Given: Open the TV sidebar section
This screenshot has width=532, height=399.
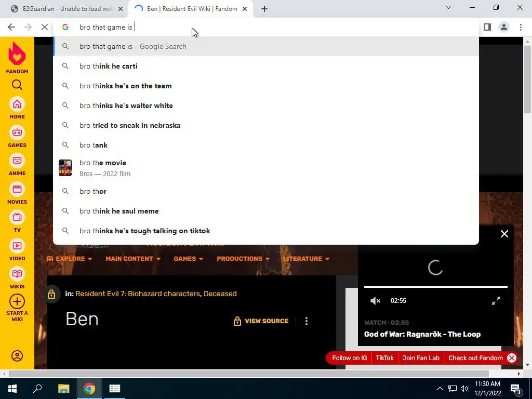Looking at the screenshot, I should (x=17, y=221).
